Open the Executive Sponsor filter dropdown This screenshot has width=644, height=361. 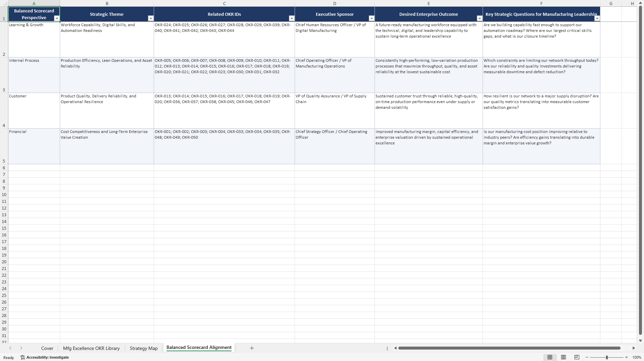tap(371, 18)
